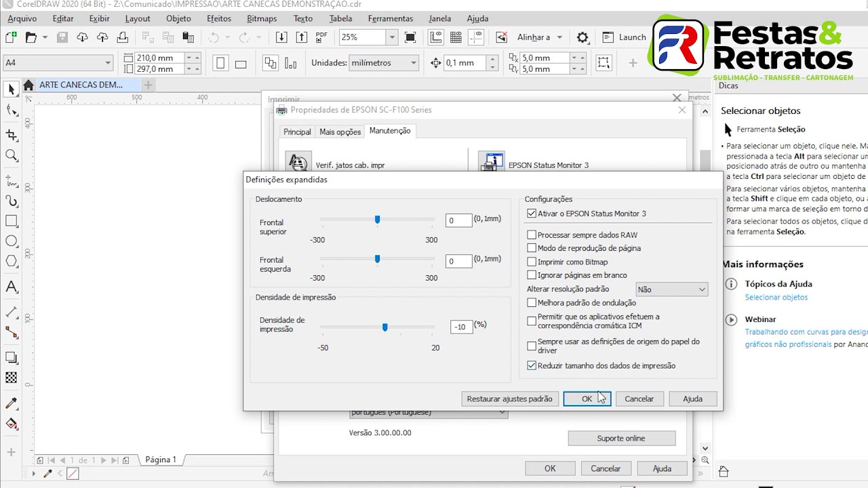Screen dimensions: 868x488
Task: Select the Text tool
Action: point(12,287)
